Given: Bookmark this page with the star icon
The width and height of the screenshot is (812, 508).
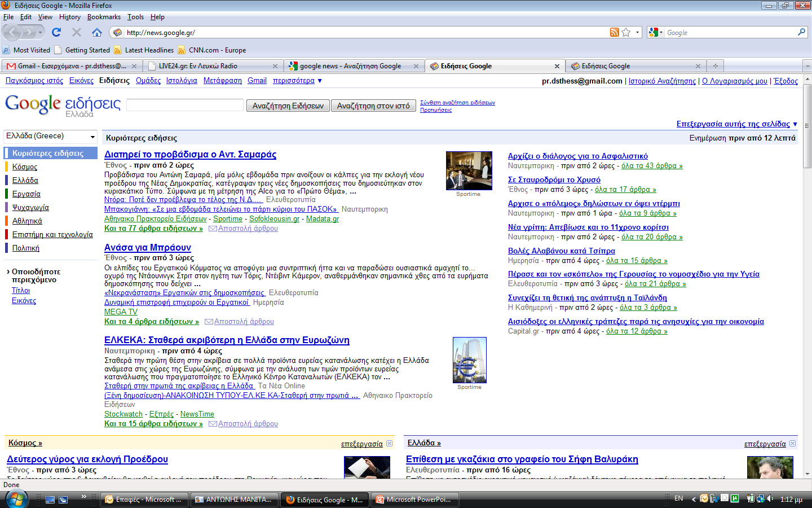Looking at the screenshot, I should coord(626,33).
